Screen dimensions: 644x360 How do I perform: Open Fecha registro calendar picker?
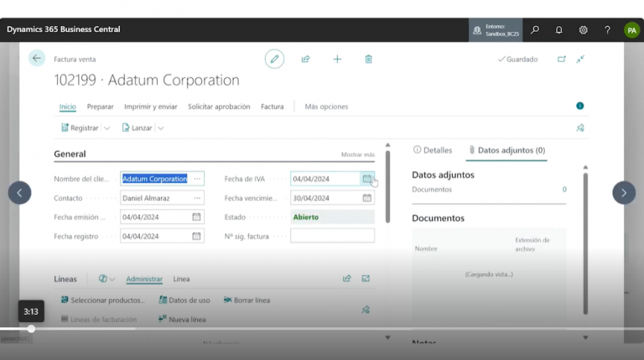pyautogui.click(x=196, y=237)
